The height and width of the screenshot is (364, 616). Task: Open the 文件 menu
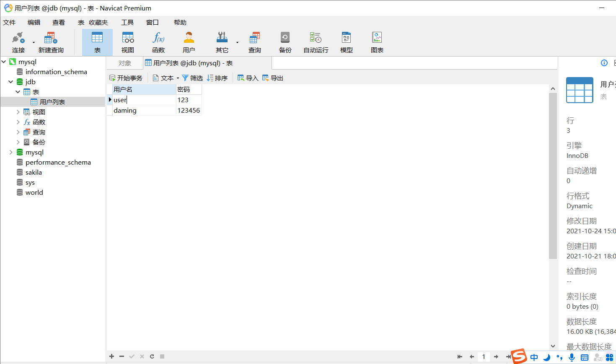(9, 23)
